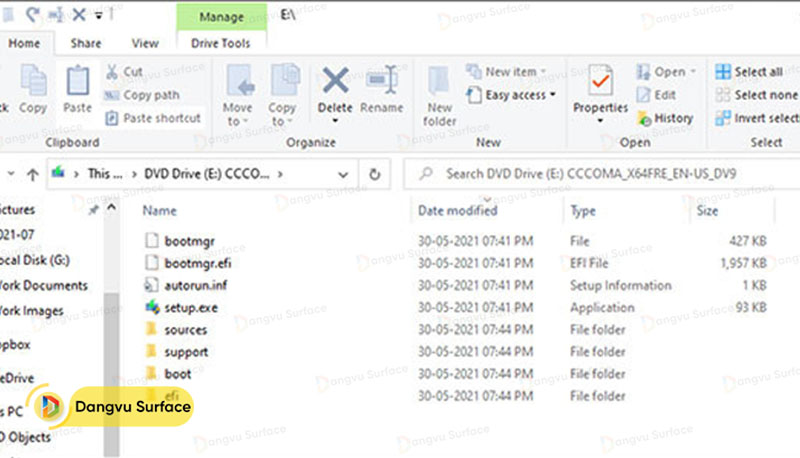Click the 1,957 KB size cell
Screen dimensions: 800x458
pyautogui.click(x=743, y=263)
